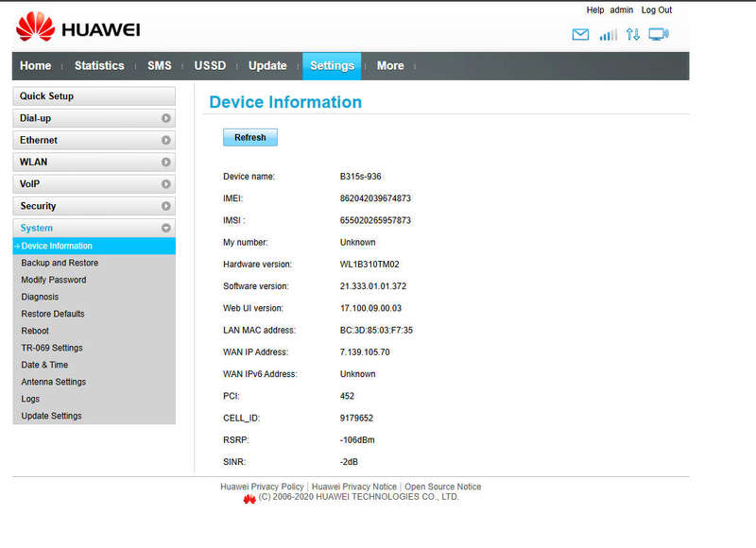This screenshot has width=756, height=548.
Task: Expand the Dial-up arrow icon
Action: pyautogui.click(x=166, y=118)
